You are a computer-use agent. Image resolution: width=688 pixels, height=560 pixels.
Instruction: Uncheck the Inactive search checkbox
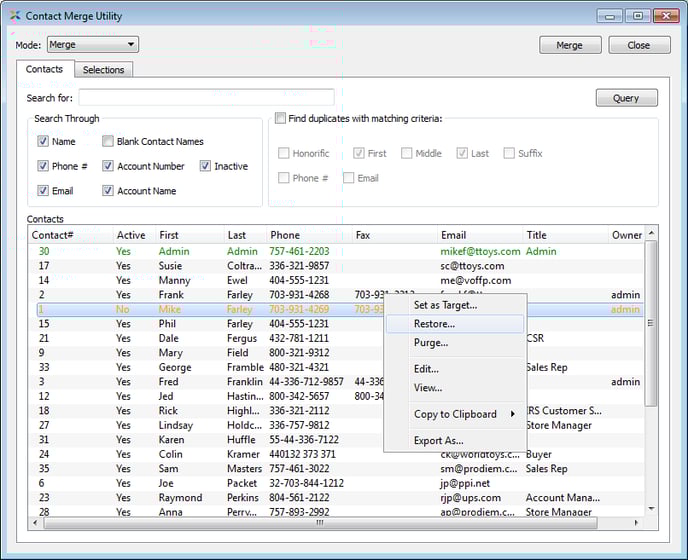coord(205,166)
